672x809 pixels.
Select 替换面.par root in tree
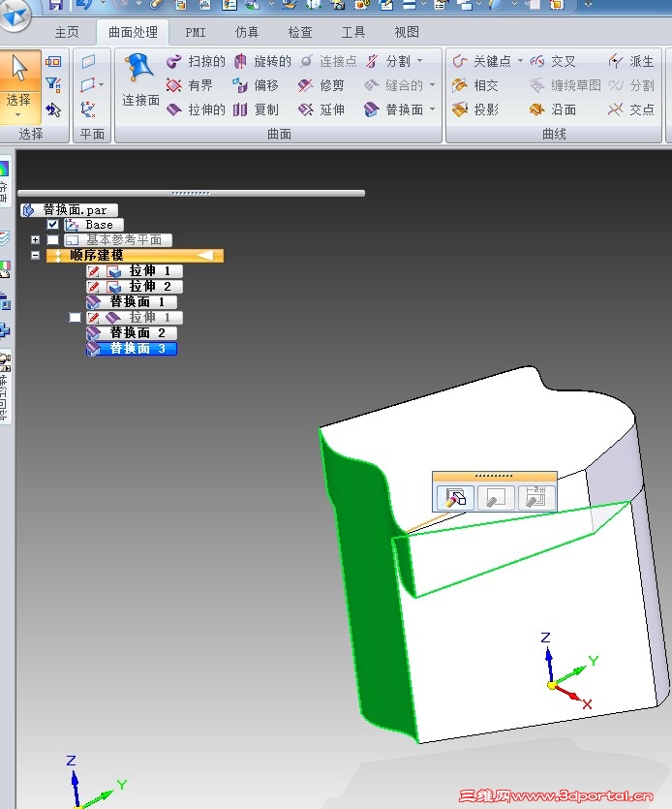coord(70,210)
